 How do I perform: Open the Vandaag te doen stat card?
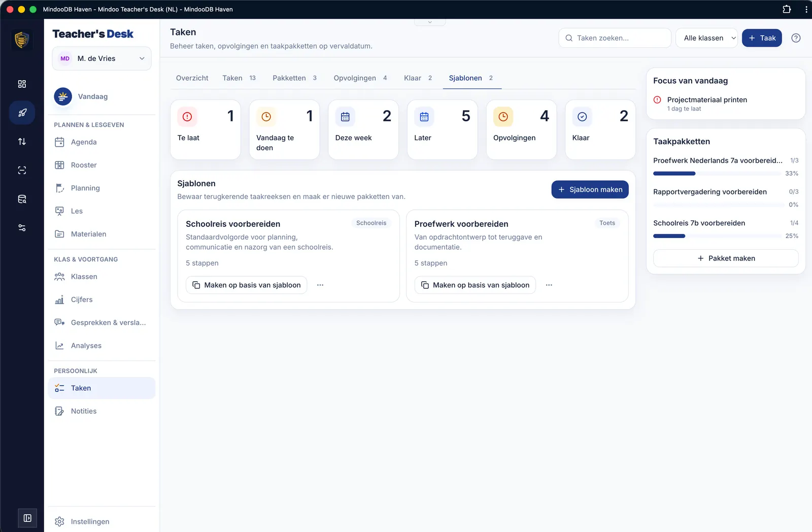284,130
